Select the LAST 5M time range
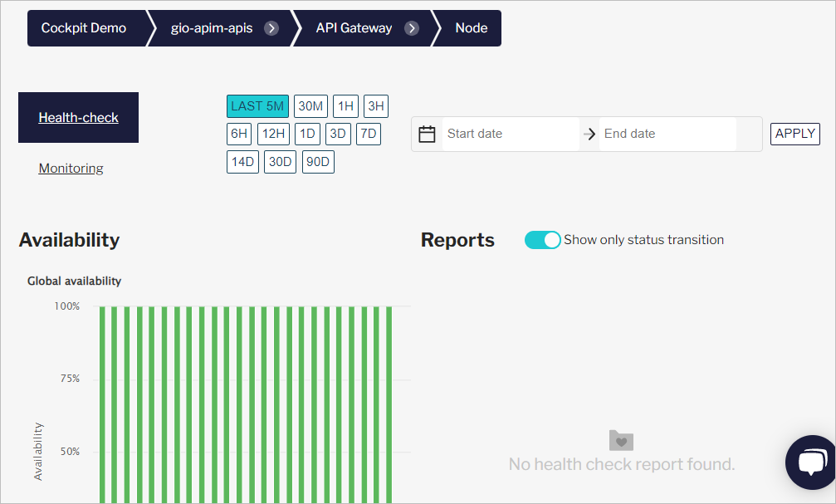Image resolution: width=836 pixels, height=504 pixels. [257, 105]
